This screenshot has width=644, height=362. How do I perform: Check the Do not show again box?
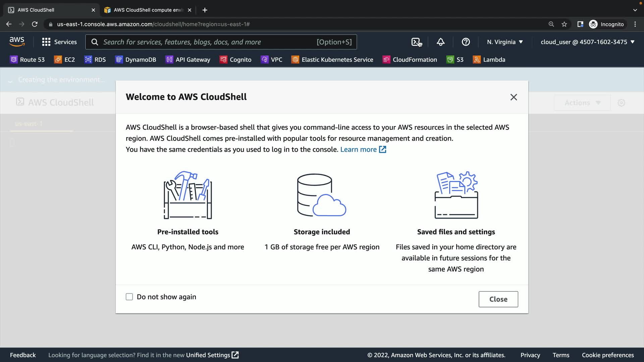(x=129, y=297)
